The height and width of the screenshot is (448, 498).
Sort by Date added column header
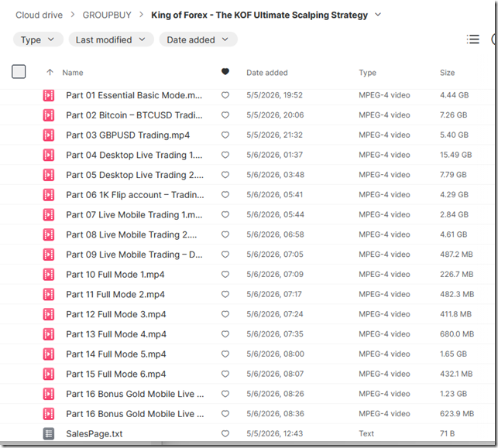point(267,73)
